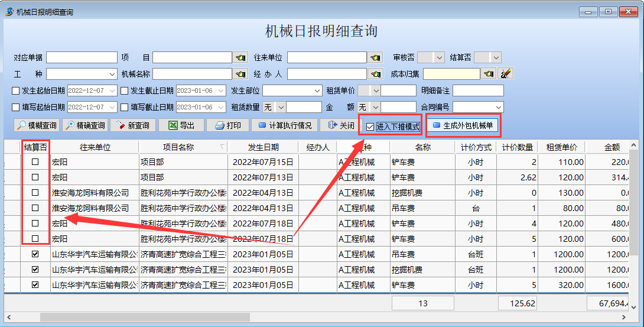This screenshot has width=644, height=327.
Task: Open the lookup icon next to 机械名称
Action: [x=240, y=74]
